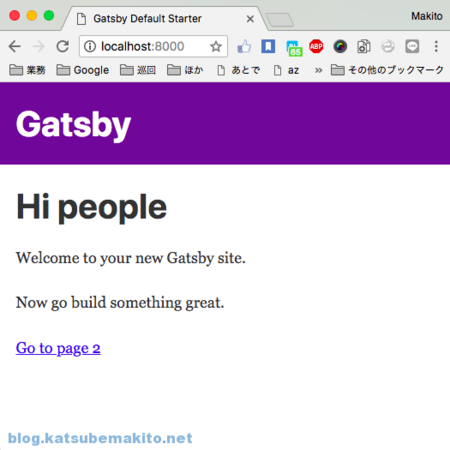Click the text Now go build something great.
450x450 pixels.
coord(120,303)
